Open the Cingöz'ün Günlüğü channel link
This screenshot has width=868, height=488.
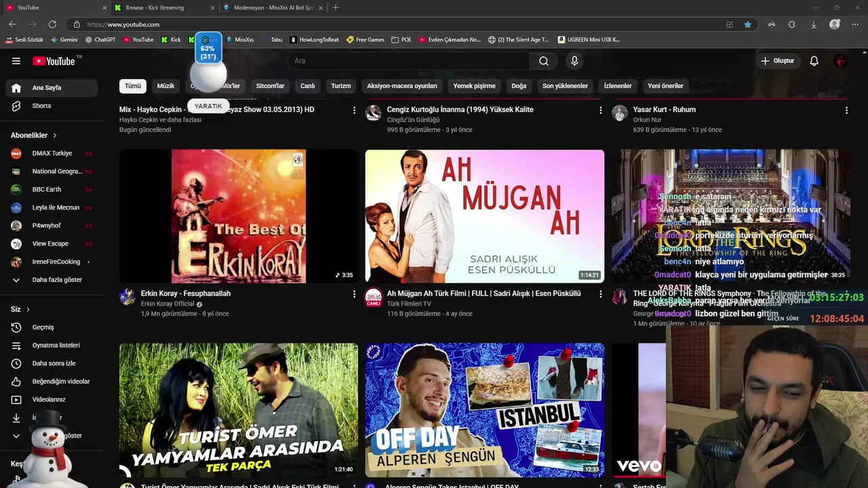(x=413, y=120)
